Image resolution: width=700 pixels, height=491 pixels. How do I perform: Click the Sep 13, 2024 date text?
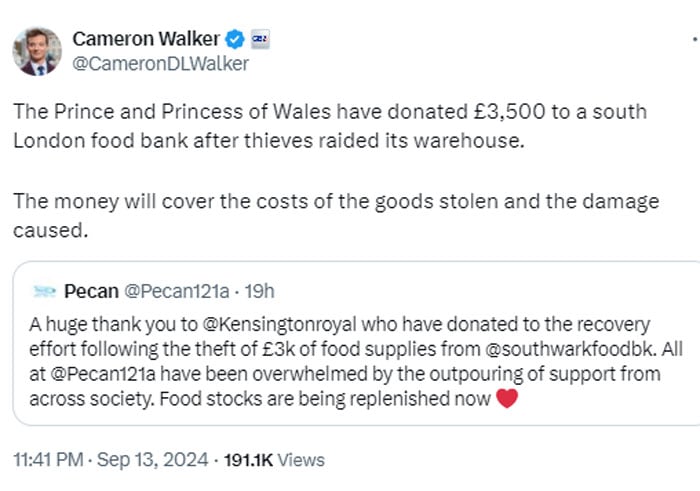[153, 460]
